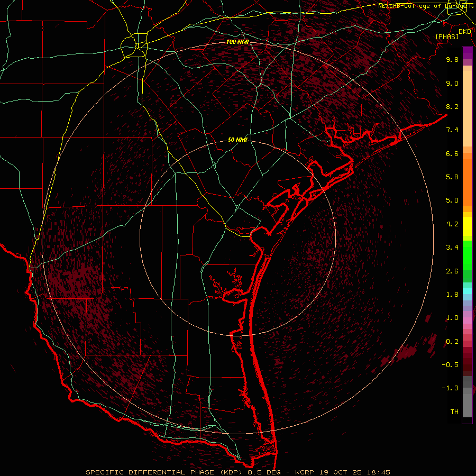Select the cyan segment of the color bar
The image size is (476, 476).
click(467, 291)
